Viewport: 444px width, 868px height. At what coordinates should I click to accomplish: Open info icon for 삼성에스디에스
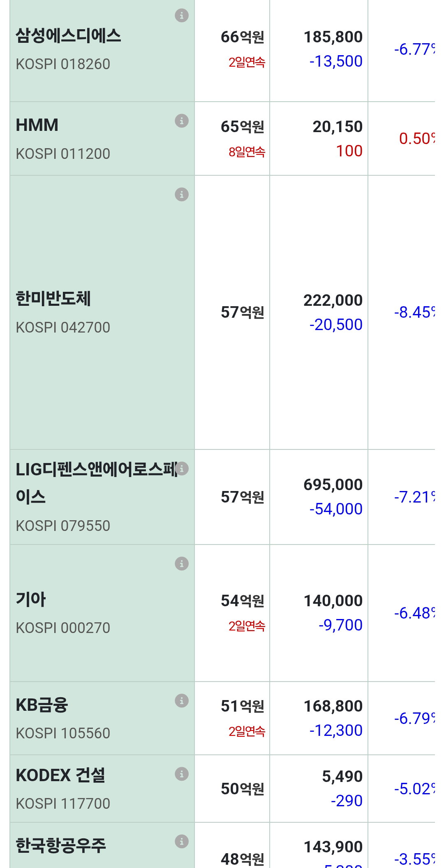182,15
